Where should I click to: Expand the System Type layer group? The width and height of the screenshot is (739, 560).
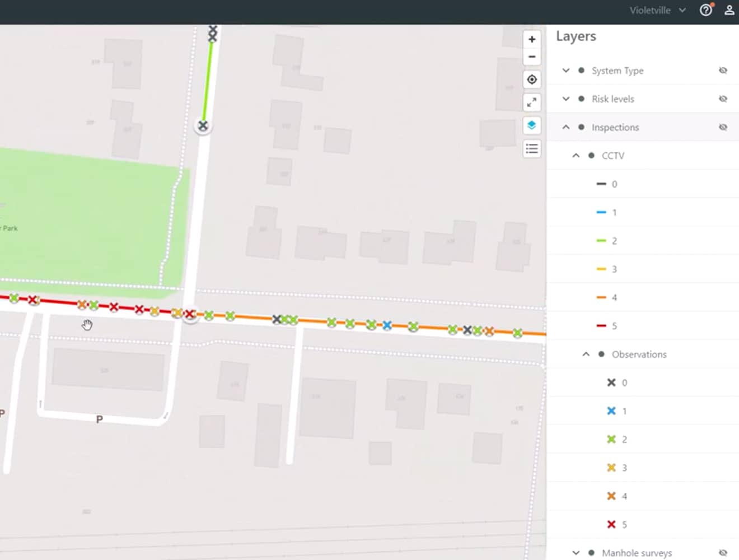[x=566, y=71]
